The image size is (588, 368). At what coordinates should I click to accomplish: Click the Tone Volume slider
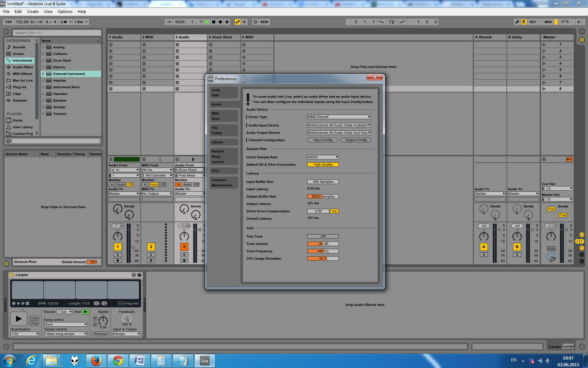(323, 244)
